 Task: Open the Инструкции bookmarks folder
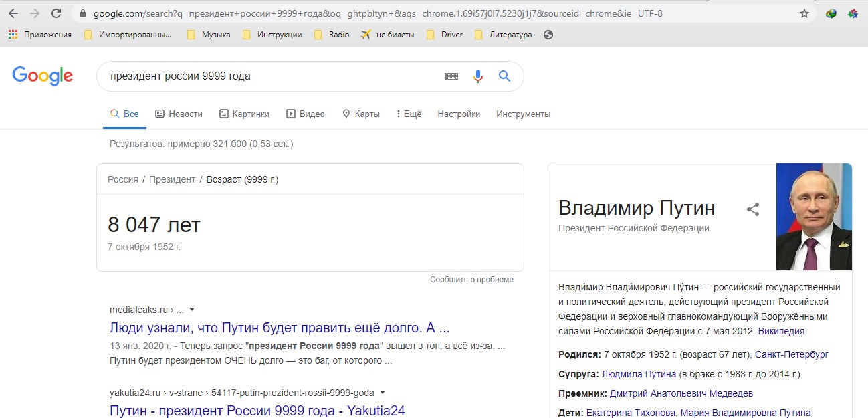pos(272,35)
